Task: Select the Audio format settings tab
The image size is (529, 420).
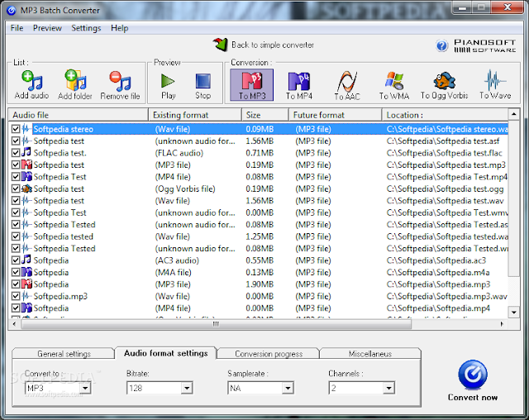Action: (165, 353)
